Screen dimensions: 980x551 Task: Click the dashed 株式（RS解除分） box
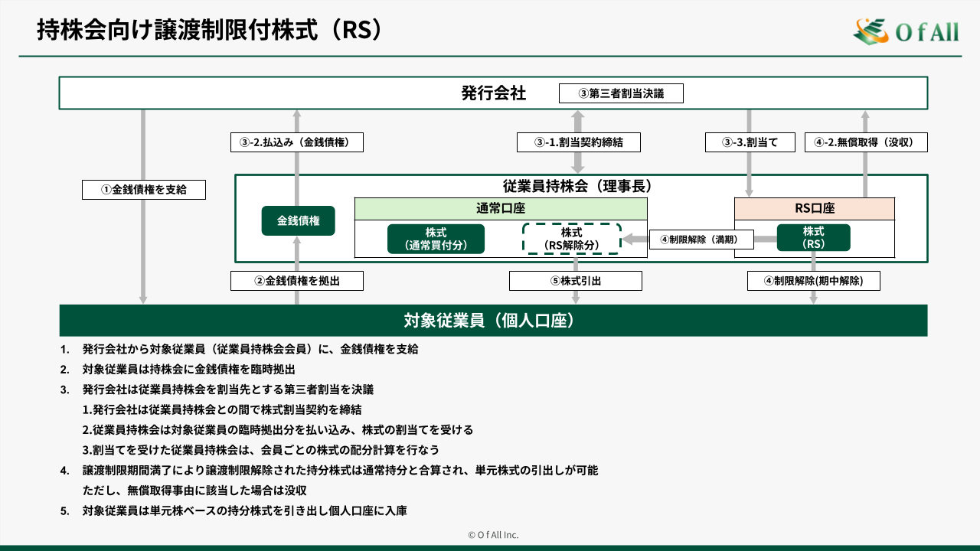coord(571,239)
